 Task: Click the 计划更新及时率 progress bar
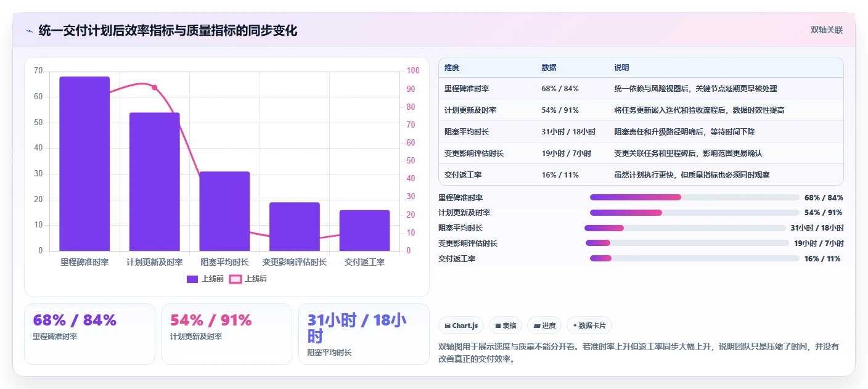tap(694, 213)
